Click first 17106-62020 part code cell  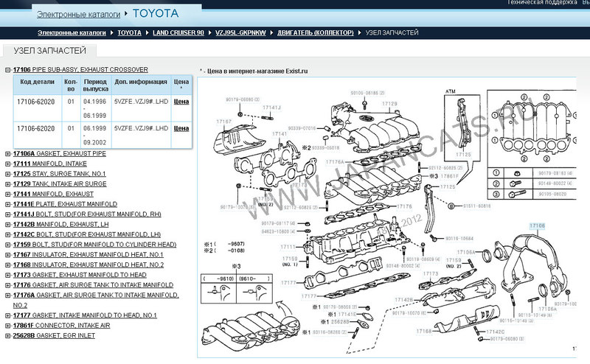[35, 102]
